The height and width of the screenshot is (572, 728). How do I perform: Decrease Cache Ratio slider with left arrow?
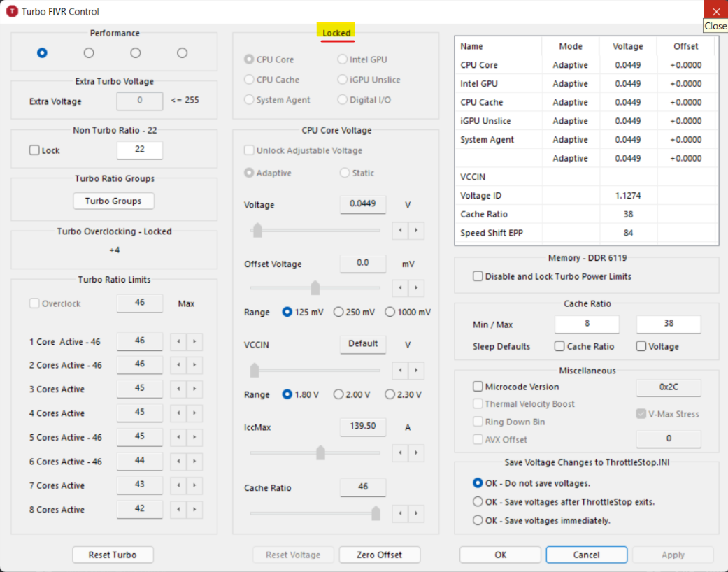(x=400, y=513)
